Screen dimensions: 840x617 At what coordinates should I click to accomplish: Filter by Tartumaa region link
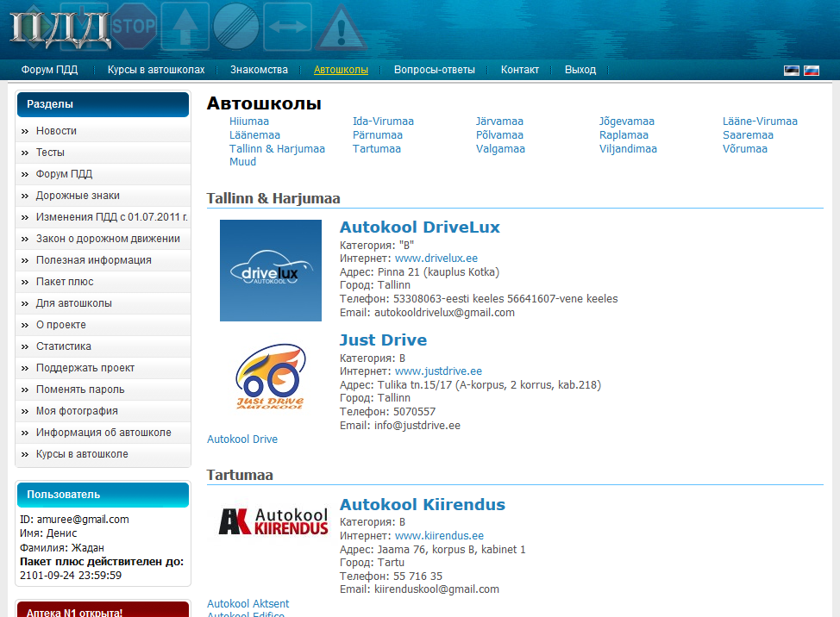click(x=377, y=149)
